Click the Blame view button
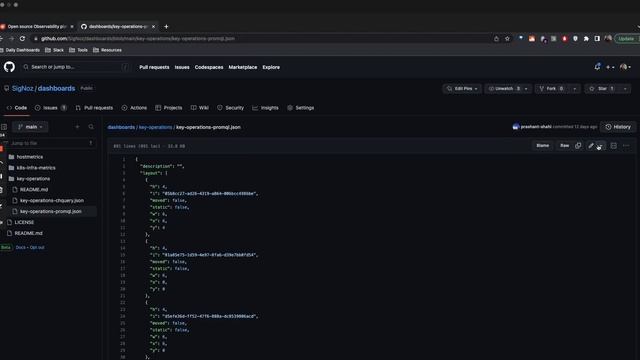Image resolution: width=640 pixels, height=360 pixels. 542,146
